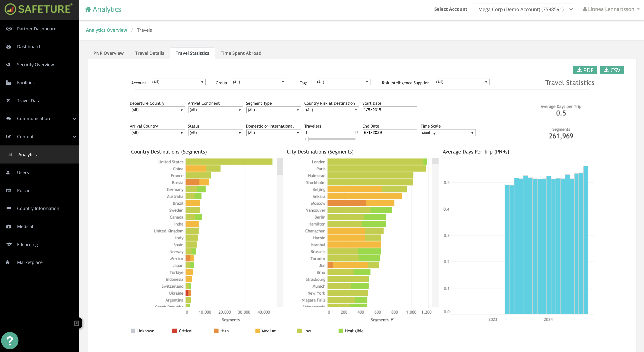The image size is (644, 352).
Task: Click the Facilities factory icon
Action: (8, 83)
